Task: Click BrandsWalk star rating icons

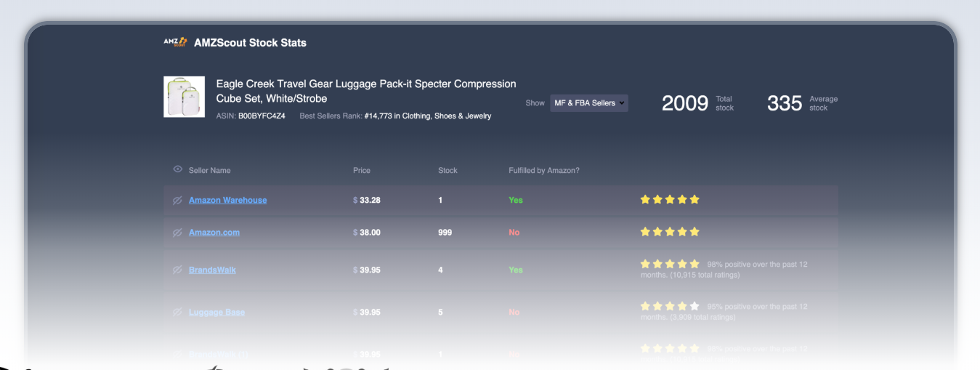Action: [x=669, y=264]
